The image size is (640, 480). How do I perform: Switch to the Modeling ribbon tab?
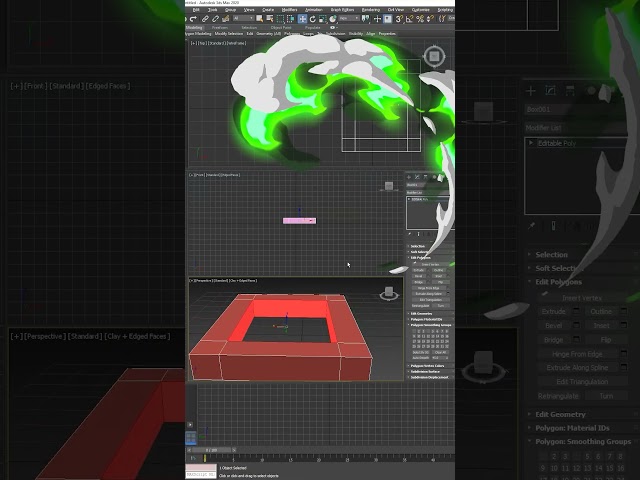click(x=194, y=27)
